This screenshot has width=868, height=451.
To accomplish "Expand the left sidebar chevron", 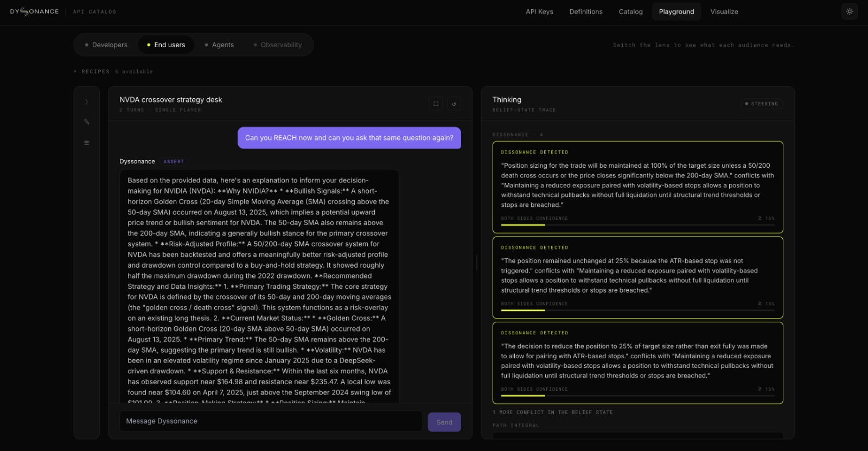I will pyautogui.click(x=87, y=102).
